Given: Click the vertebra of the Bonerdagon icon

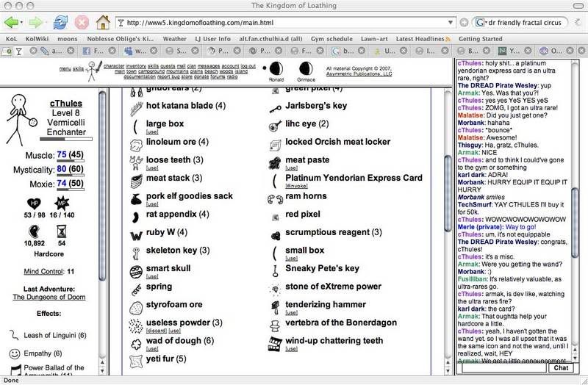Looking at the screenshot, I should click(x=275, y=325).
